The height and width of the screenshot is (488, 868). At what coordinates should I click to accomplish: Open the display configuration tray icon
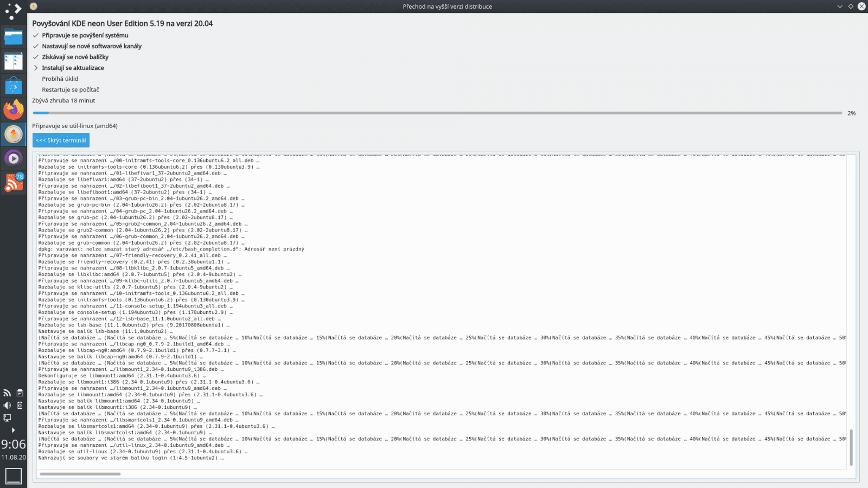pyautogui.click(x=7, y=418)
